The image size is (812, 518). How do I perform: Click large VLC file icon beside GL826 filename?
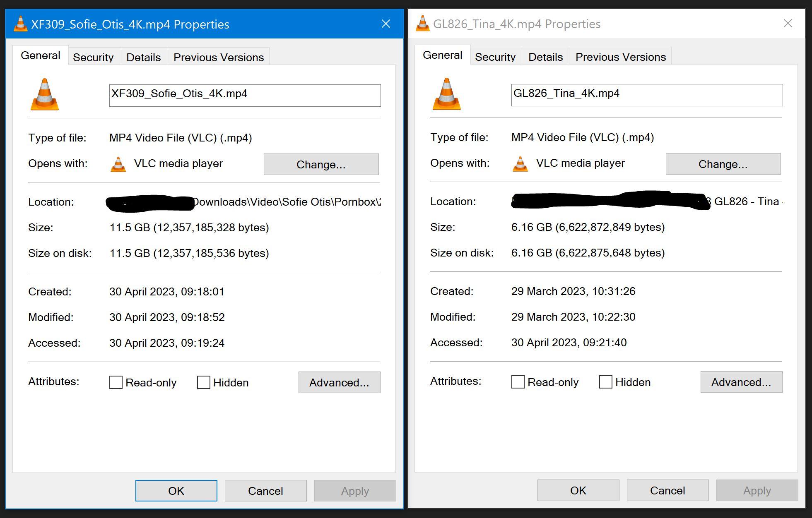(447, 94)
